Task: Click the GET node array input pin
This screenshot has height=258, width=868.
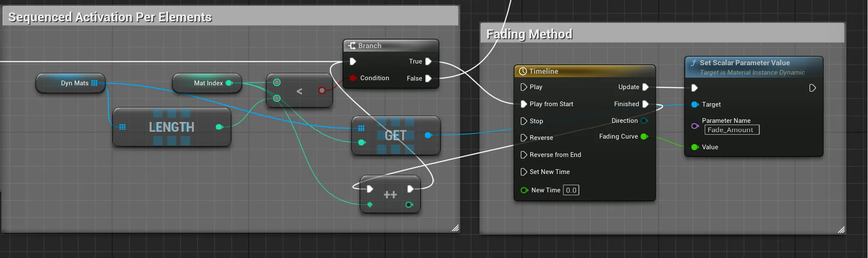Action: coord(361,128)
